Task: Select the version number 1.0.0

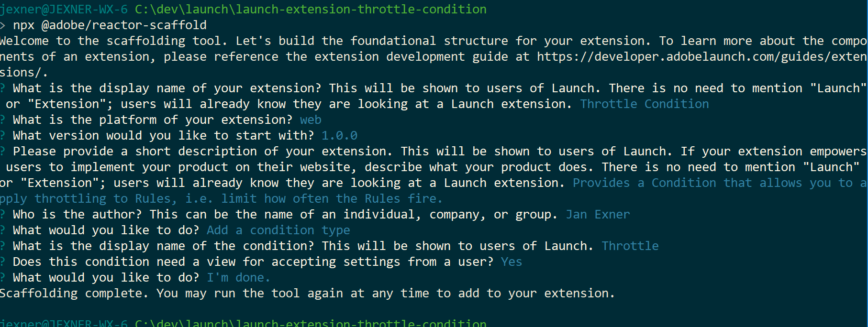Action: coord(339,136)
